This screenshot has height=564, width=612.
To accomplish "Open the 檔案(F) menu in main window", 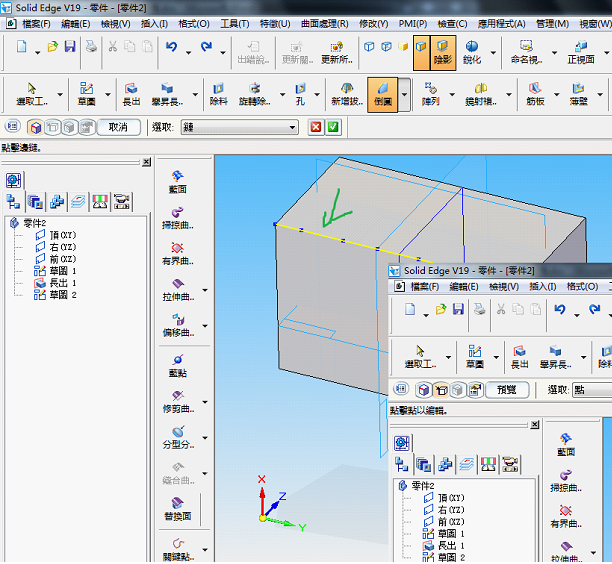I will [x=36, y=24].
